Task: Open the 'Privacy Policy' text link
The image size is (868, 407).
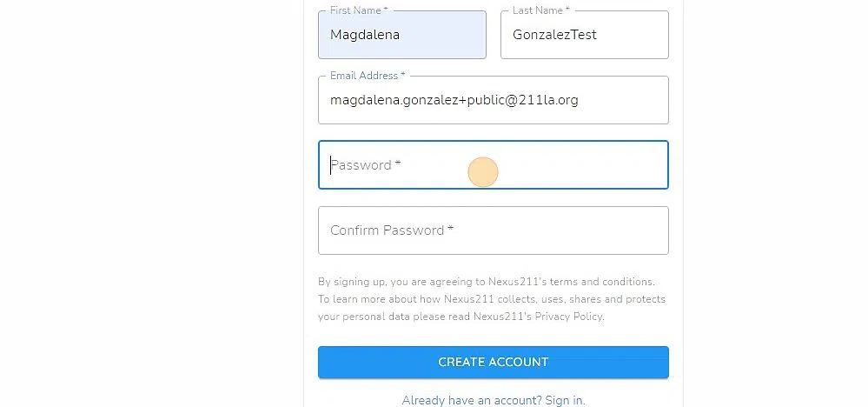Action: [x=568, y=317]
